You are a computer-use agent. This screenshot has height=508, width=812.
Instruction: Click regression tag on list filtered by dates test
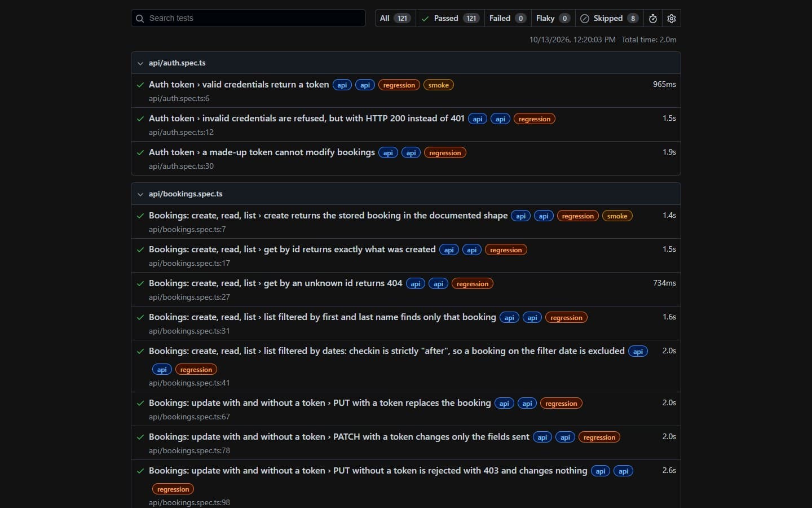pos(196,370)
